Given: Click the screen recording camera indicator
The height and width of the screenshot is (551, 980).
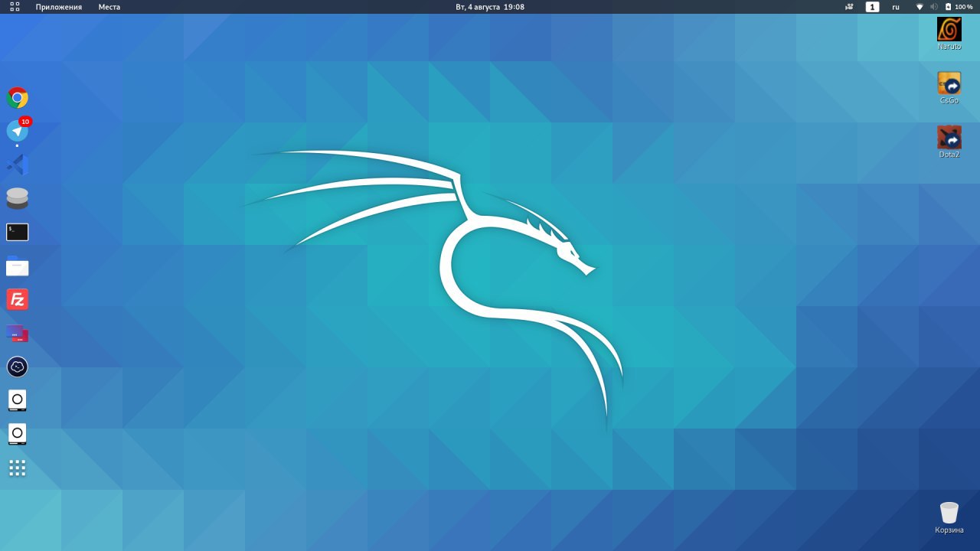Looking at the screenshot, I should click(x=849, y=7).
